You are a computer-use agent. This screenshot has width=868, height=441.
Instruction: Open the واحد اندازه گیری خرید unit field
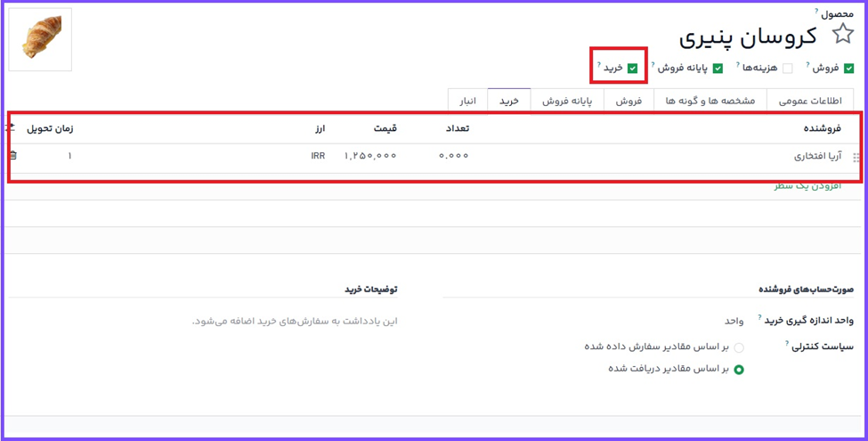(x=733, y=321)
